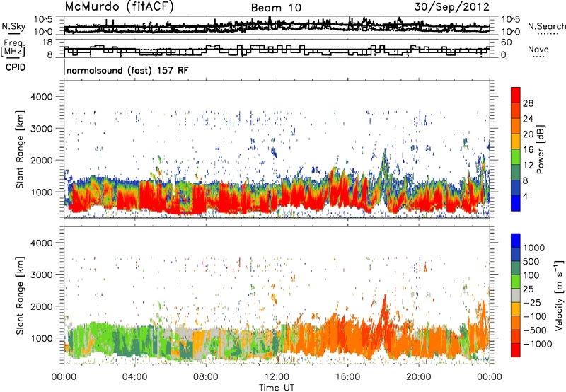The height and width of the screenshot is (392, 566).
Task: Click the 'Power [dB]' color bar label
Action: click(x=541, y=149)
